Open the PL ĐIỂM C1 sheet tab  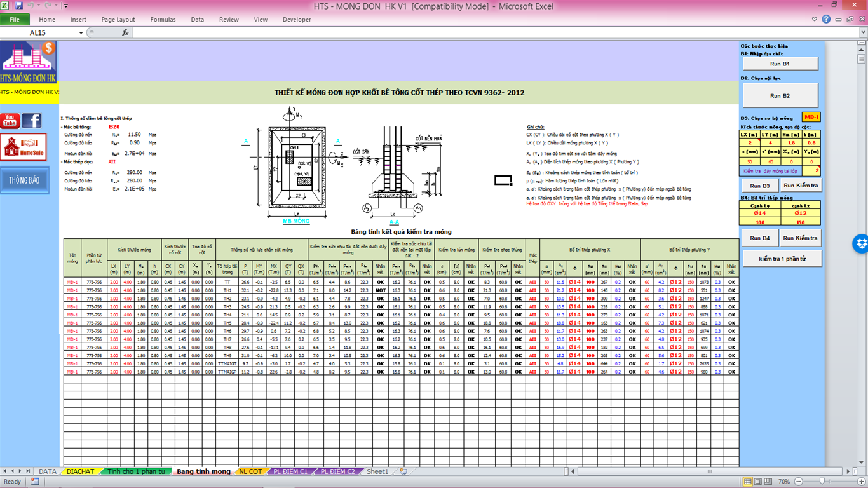click(x=290, y=471)
